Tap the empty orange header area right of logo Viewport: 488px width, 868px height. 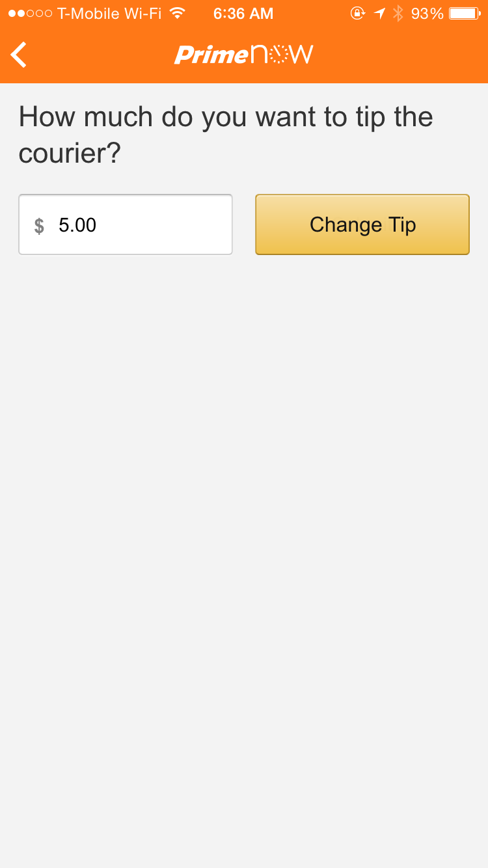[403, 55]
